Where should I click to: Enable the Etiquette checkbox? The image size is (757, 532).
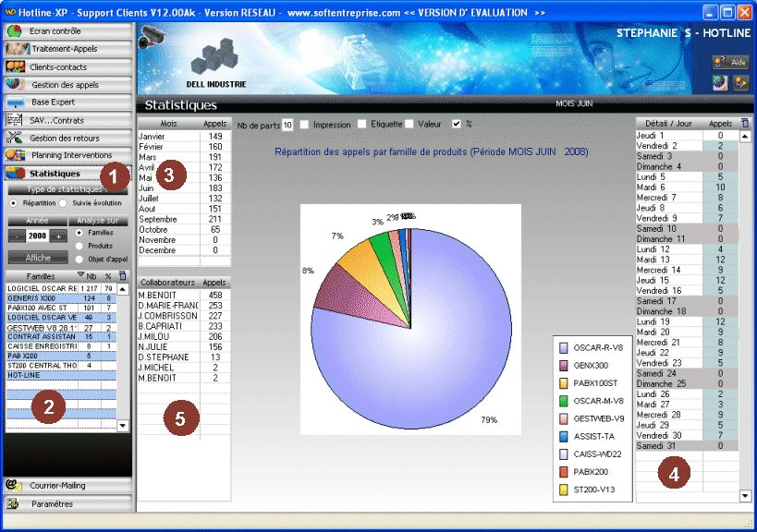[362, 125]
